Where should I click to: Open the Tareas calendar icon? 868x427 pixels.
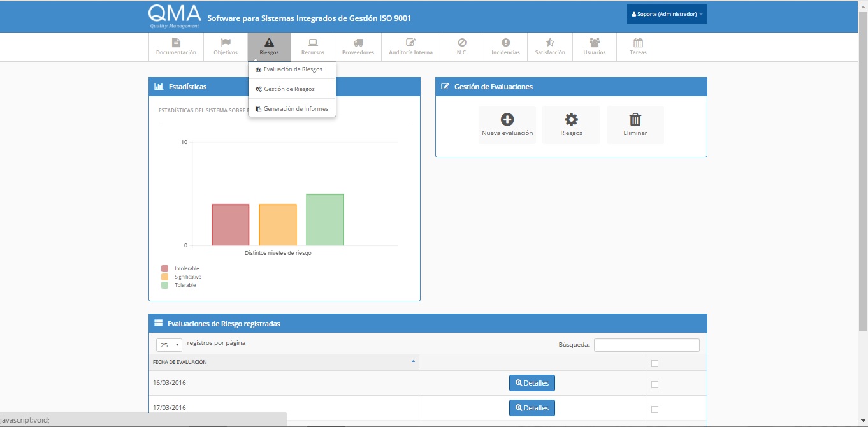click(638, 43)
